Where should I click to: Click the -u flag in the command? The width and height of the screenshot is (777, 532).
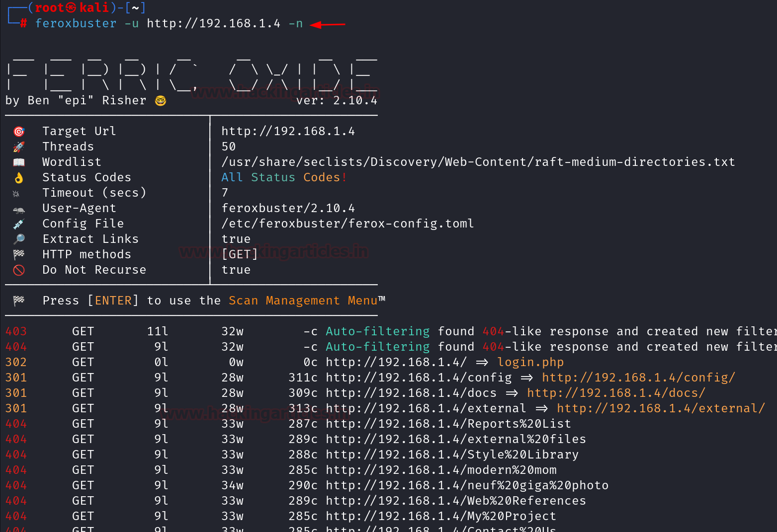[132, 23]
